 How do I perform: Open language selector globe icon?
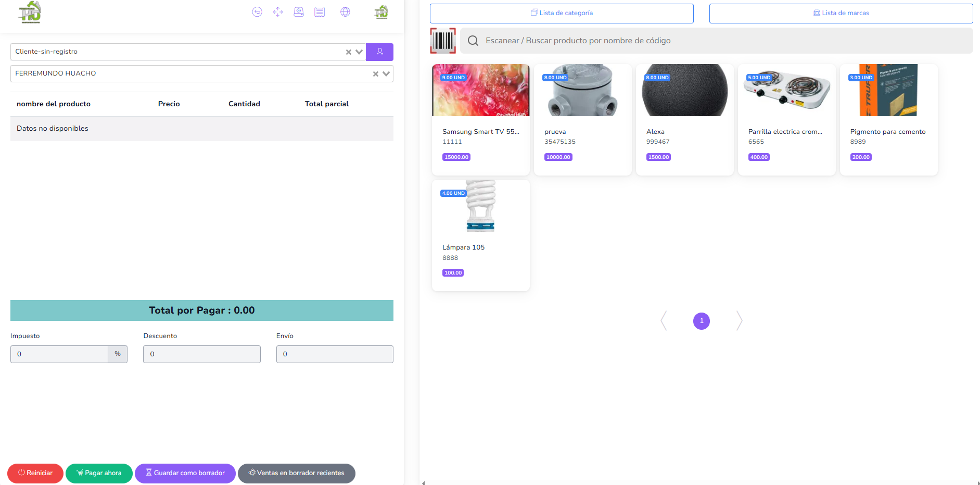[345, 12]
